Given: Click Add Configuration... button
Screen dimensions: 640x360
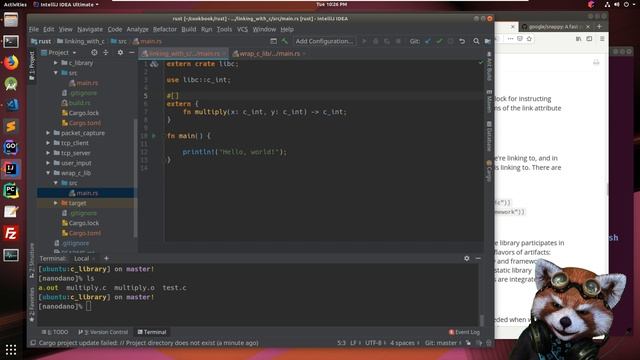Looking at the screenshot, I should 324,41.
